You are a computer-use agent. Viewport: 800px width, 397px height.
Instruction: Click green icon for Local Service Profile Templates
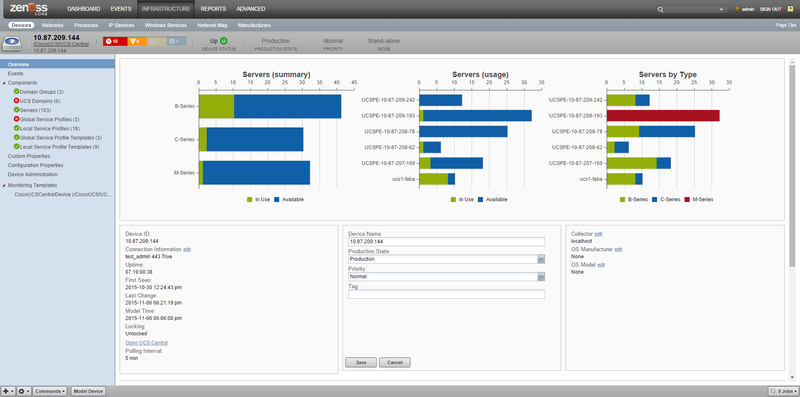[16, 147]
